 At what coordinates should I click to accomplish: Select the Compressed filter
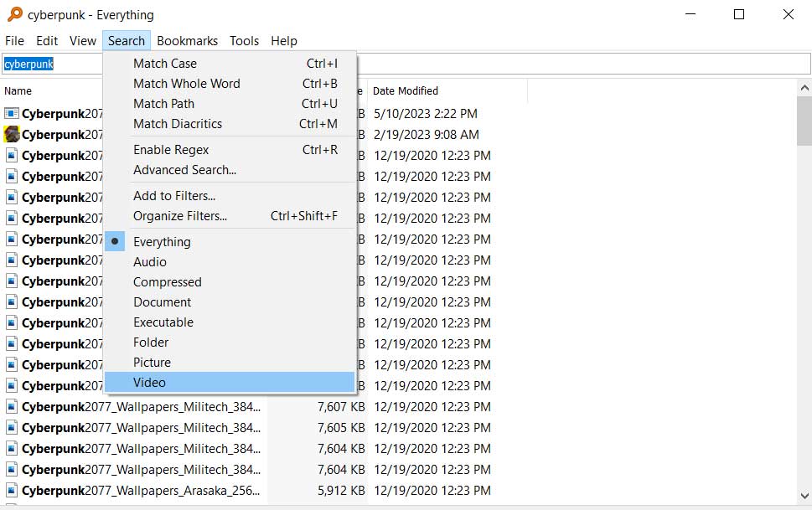coord(230,282)
